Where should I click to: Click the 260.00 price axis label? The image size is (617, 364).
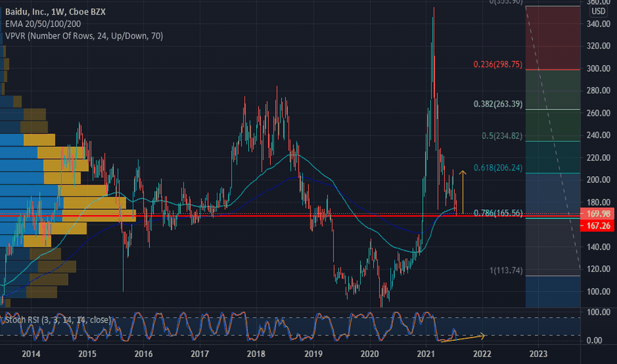(x=598, y=113)
